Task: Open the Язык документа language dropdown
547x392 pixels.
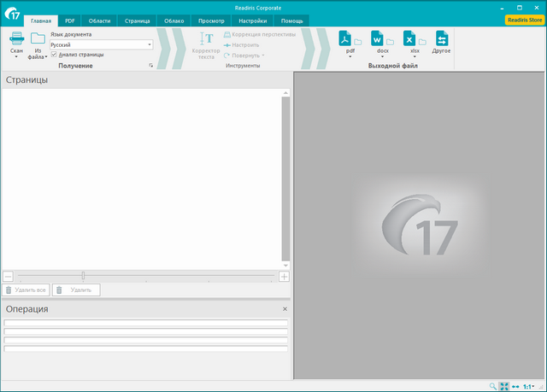Action: click(149, 44)
